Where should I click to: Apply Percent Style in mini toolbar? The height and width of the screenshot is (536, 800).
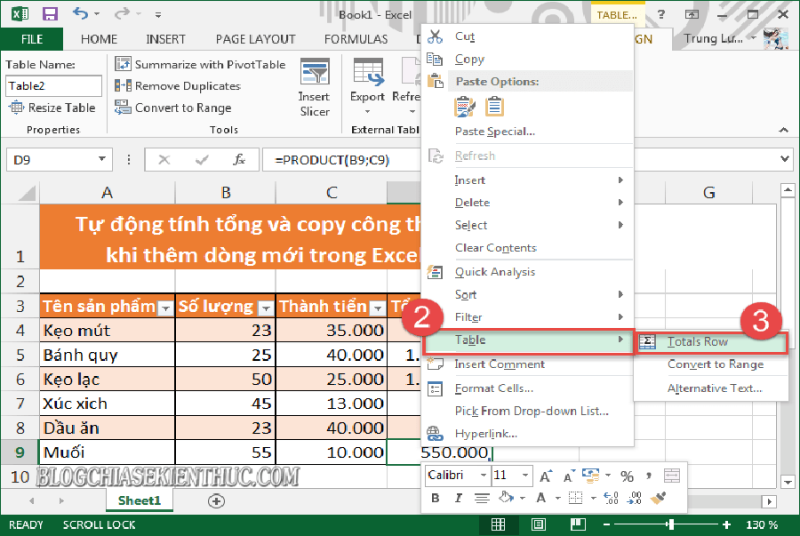pyautogui.click(x=627, y=476)
